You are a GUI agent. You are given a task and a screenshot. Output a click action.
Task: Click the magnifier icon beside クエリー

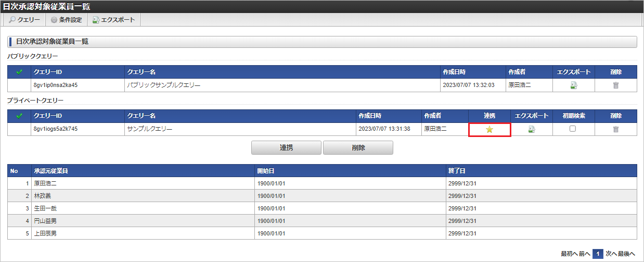(x=12, y=20)
